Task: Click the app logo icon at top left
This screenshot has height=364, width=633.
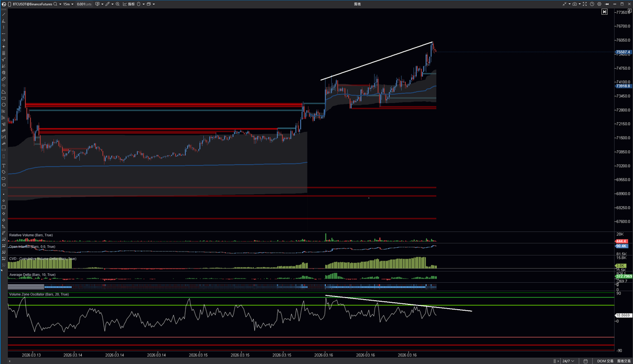Action: pyautogui.click(x=4, y=4)
